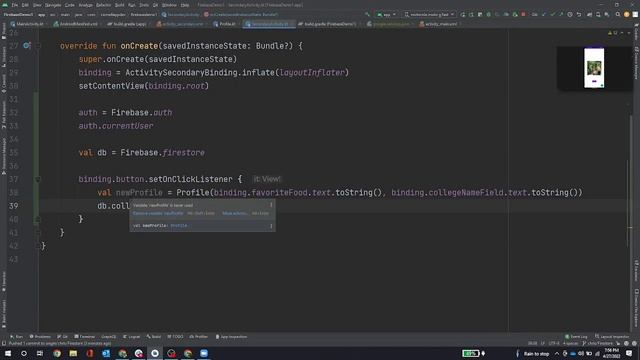The height and width of the screenshot is (360, 640).
Task: Click the Profile type link in popup
Action: [179, 226]
